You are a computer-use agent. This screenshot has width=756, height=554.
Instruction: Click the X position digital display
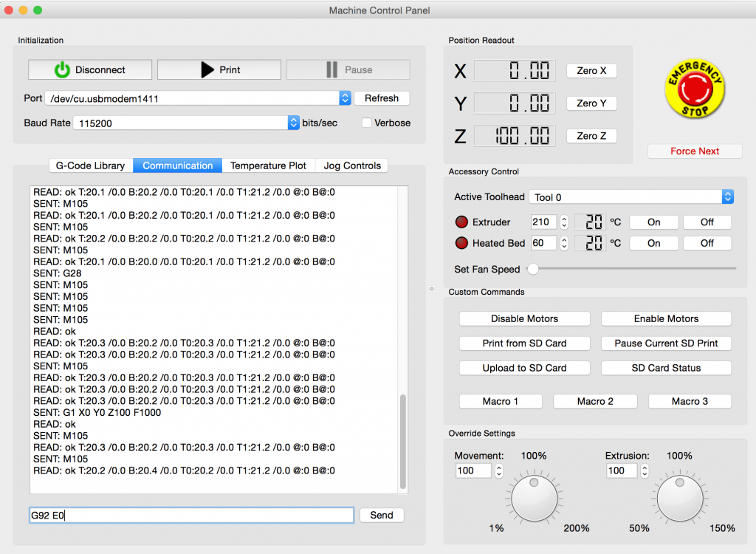[515, 71]
